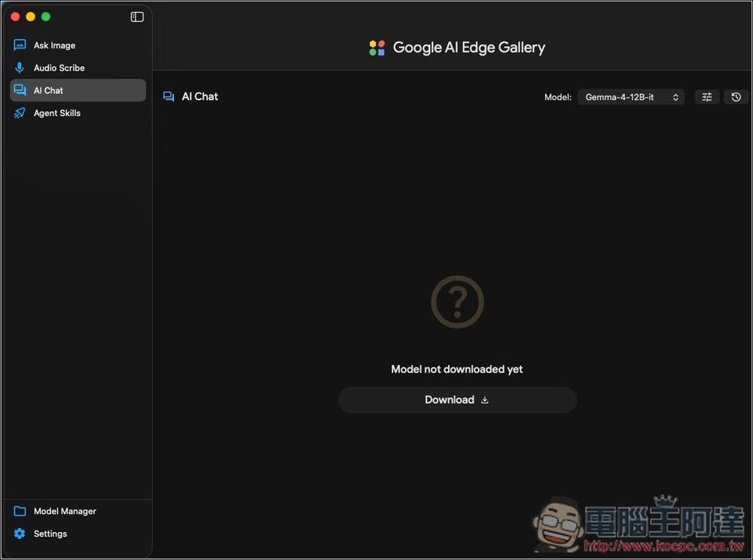
Task: Maximize the window with green button
Action: [x=46, y=17]
